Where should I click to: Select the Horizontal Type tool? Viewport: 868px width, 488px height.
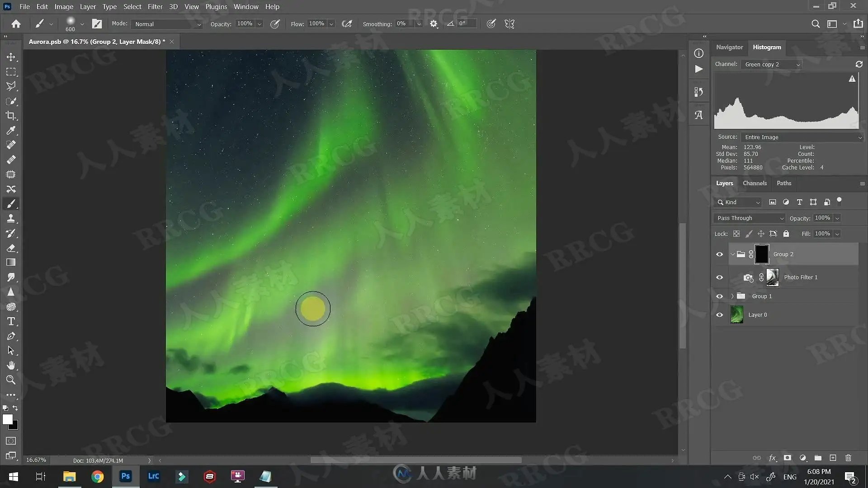pyautogui.click(x=11, y=321)
